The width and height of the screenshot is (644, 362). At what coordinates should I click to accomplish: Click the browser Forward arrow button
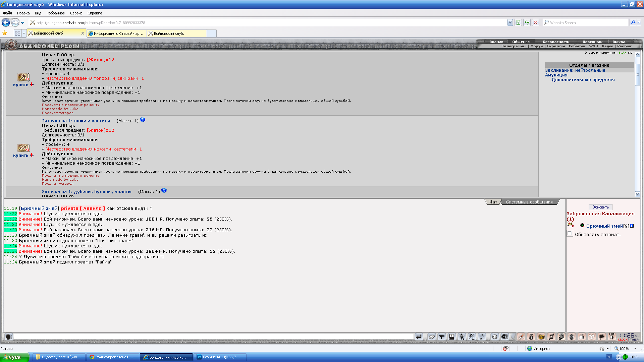[15, 22]
